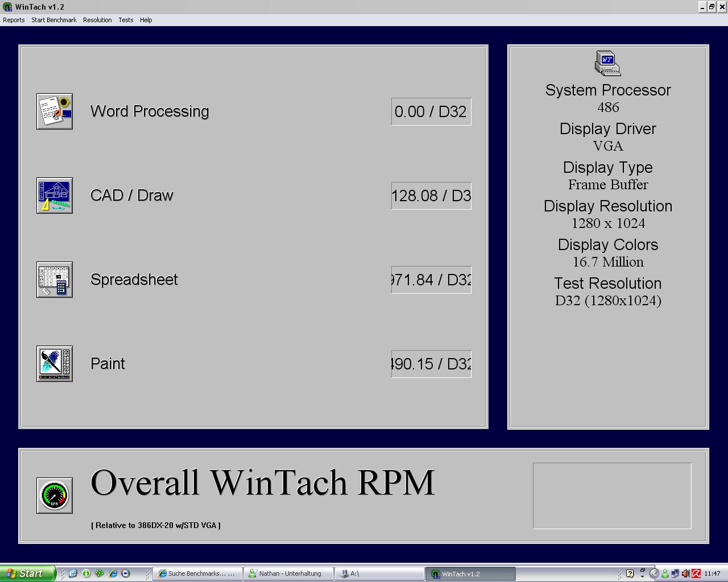Open the Tests menu
The image size is (728, 582).
coord(126,20)
